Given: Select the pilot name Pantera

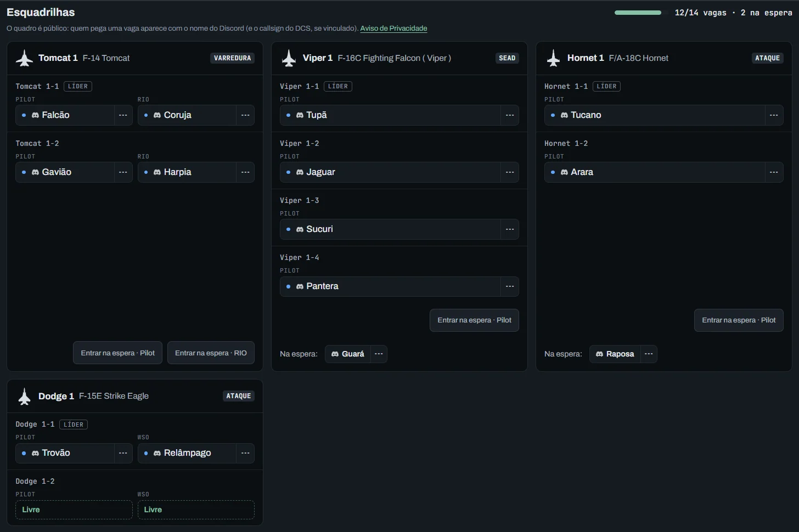Looking at the screenshot, I should pos(322,286).
